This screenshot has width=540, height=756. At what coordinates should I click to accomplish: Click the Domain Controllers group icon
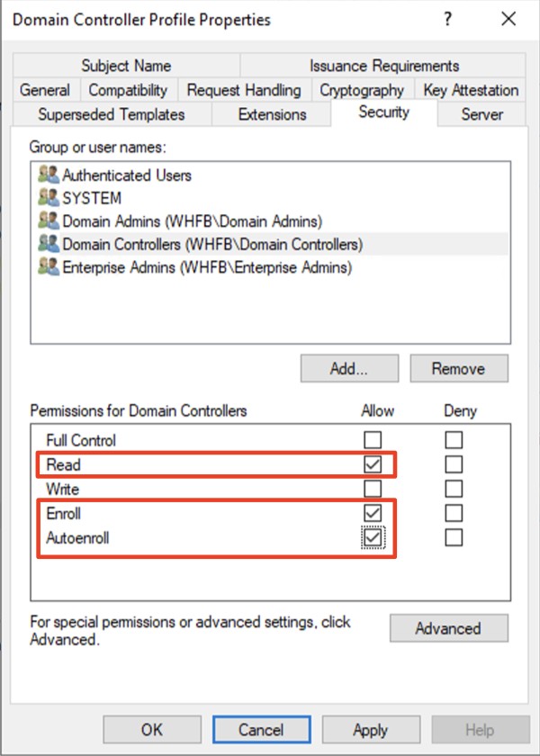[49, 244]
